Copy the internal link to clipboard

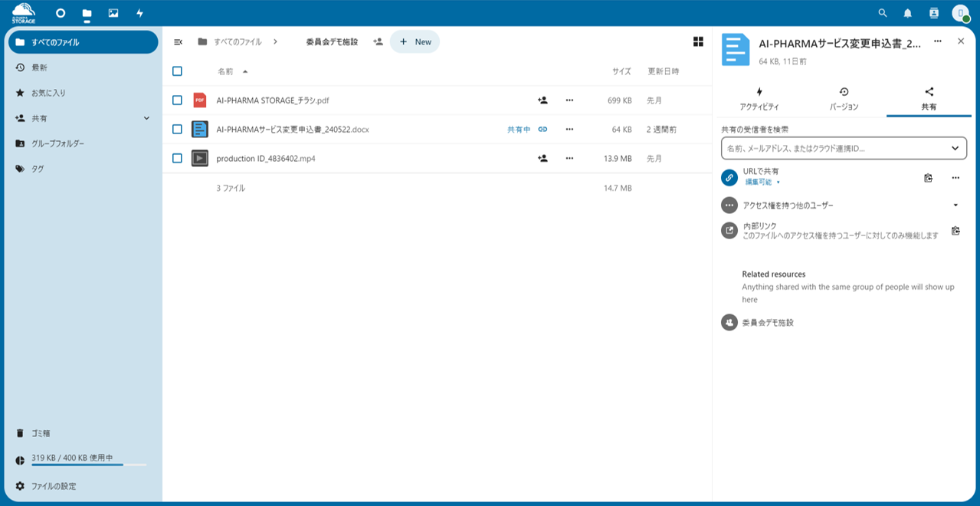tap(955, 231)
